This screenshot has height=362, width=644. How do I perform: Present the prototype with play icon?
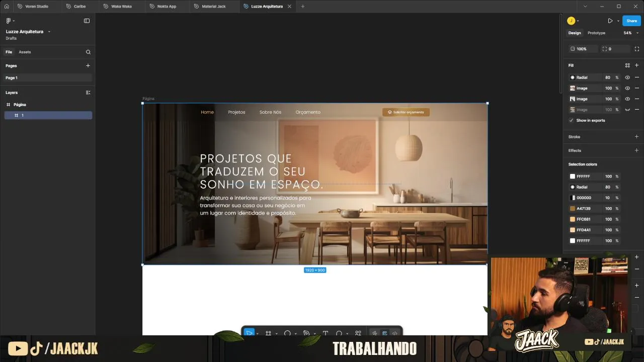pos(610,21)
